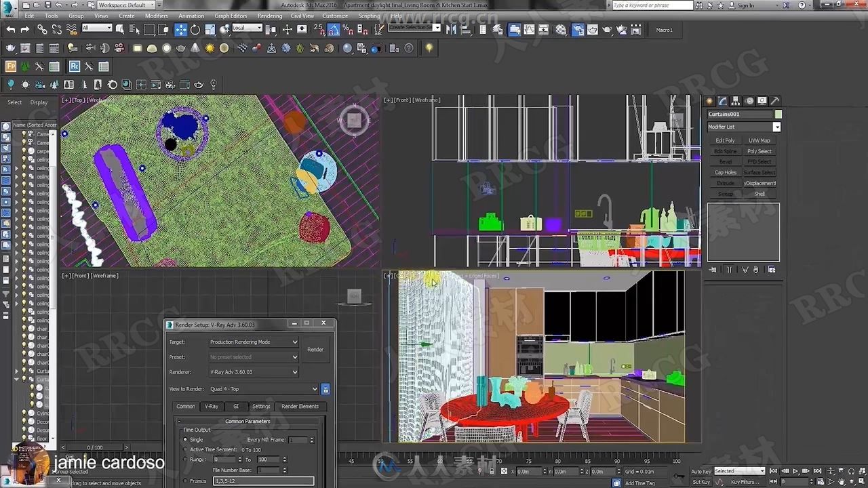This screenshot has width=868, height=488.
Task: Open the Material Editor icon
Action: 561,29
